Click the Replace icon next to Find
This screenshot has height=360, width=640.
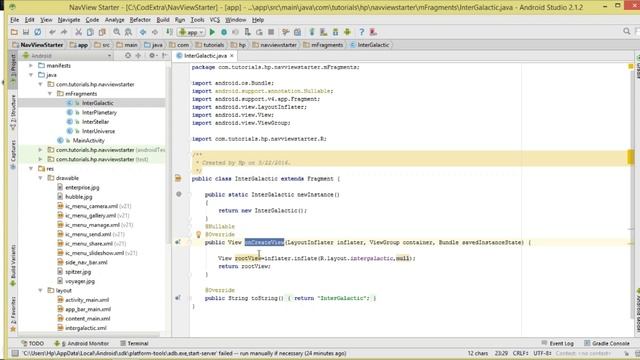tap(128, 32)
